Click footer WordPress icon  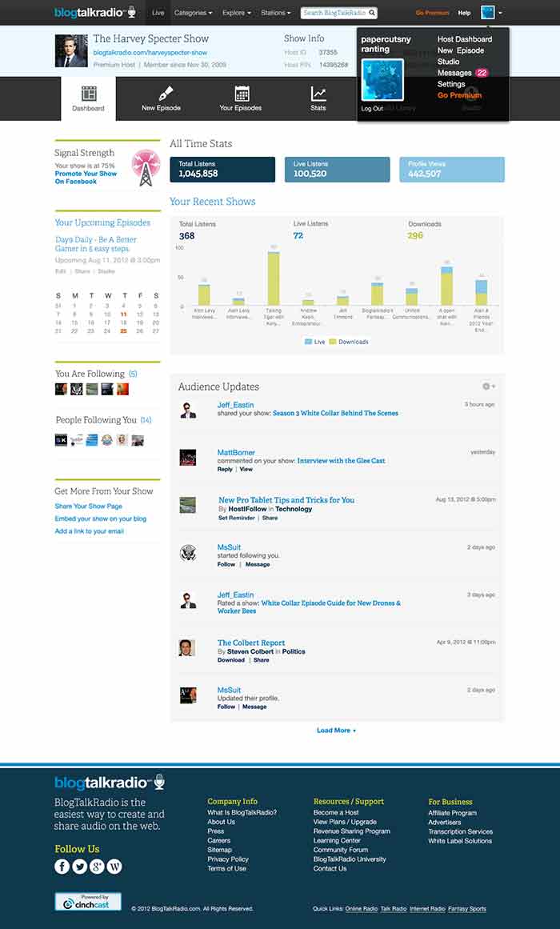(x=114, y=867)
